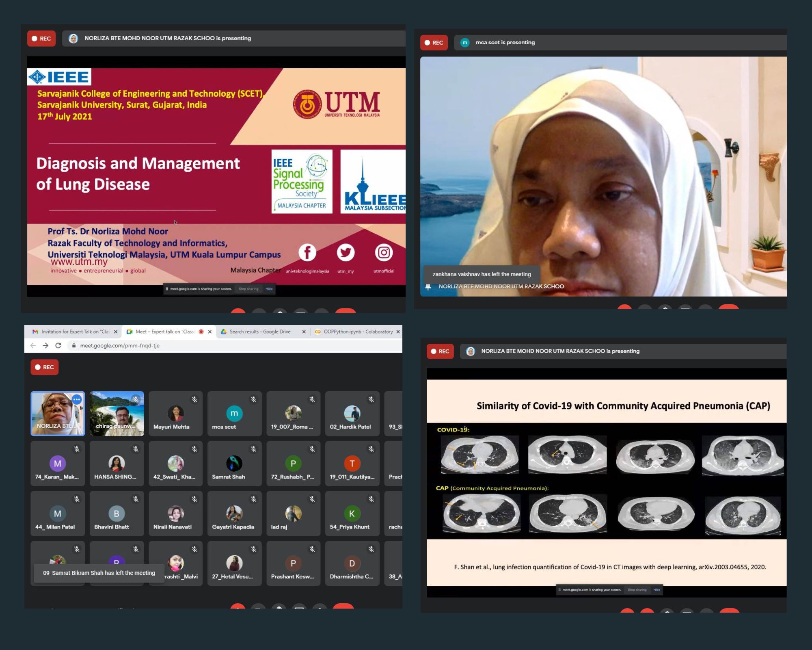The image size is (812, 650).
Task: Click pin icon beside NORLIZA's name
Action: [x=428, y=287]
